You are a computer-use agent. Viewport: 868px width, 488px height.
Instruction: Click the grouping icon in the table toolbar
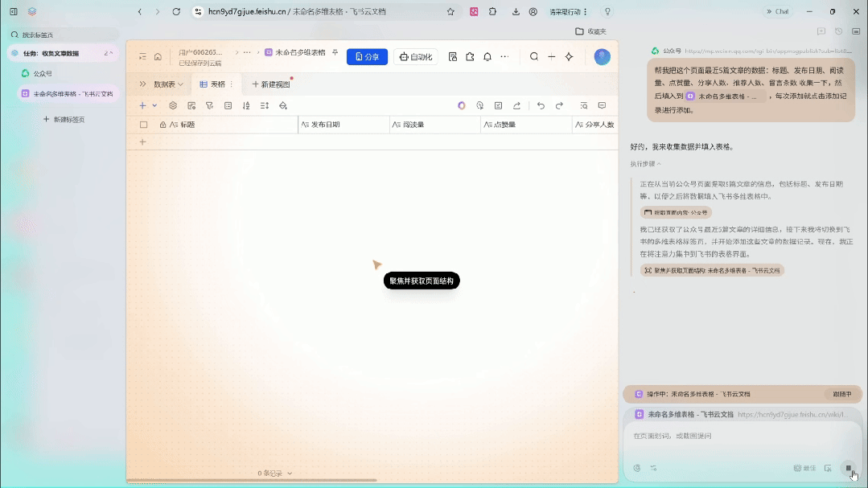(x=228, y=105)
